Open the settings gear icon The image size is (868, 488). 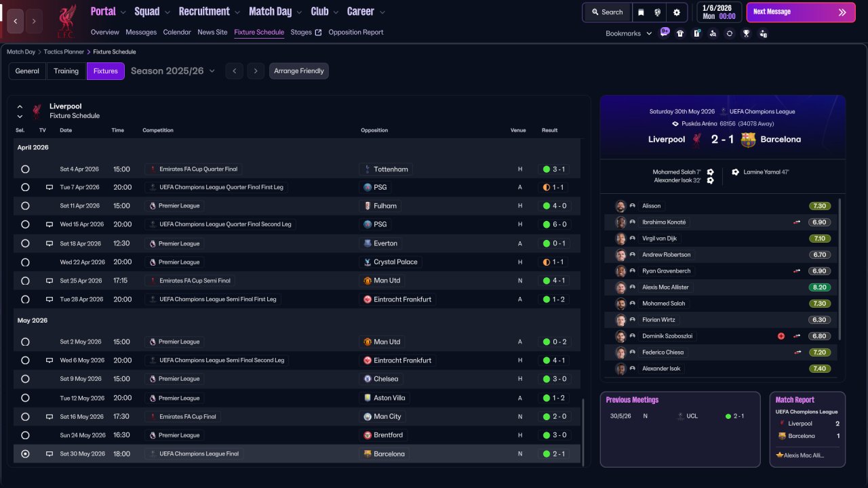pyautogui.click(x=676, y=12)
